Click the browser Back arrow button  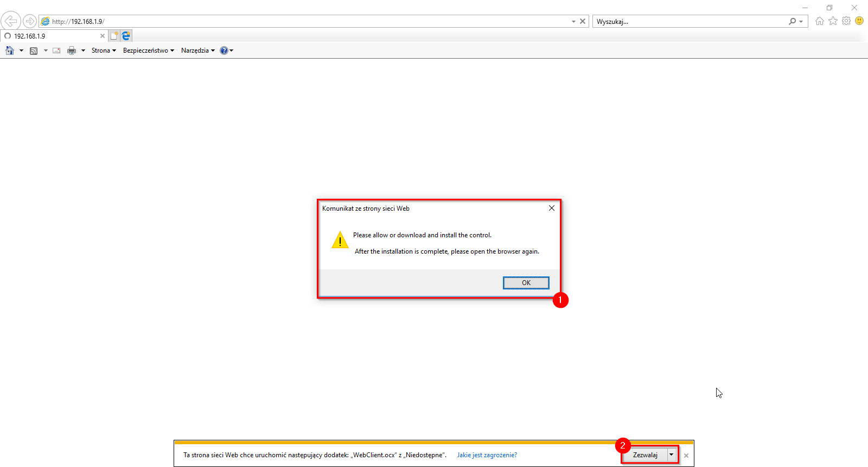pyautogui.click(x=10, y=21)
